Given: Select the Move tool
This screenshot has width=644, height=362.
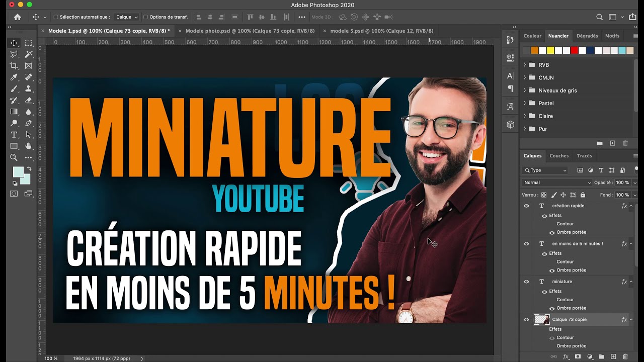Looking at the screenshot, I should [x=14, y=43].
